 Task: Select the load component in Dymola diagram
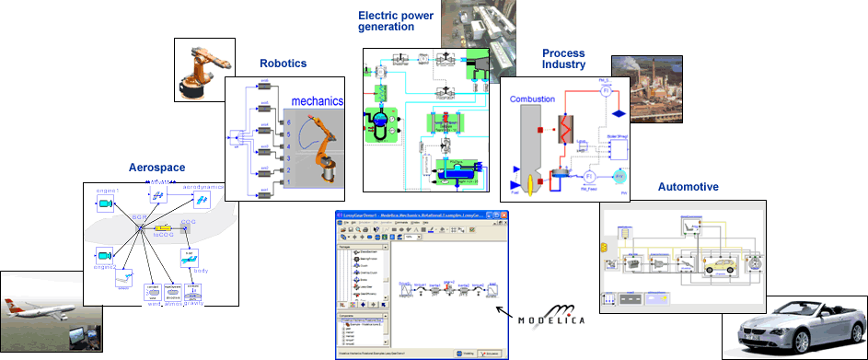tap(492, 290)
